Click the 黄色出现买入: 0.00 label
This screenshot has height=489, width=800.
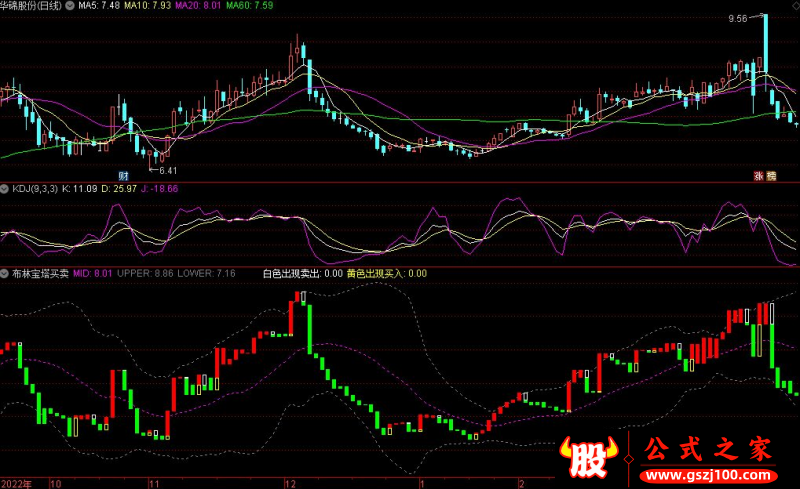tap(387, 274)
